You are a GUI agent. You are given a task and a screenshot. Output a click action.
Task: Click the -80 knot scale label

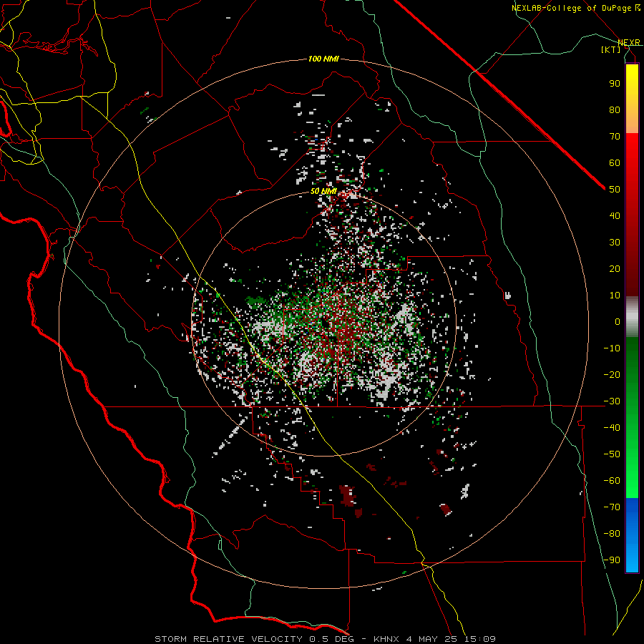612,534
